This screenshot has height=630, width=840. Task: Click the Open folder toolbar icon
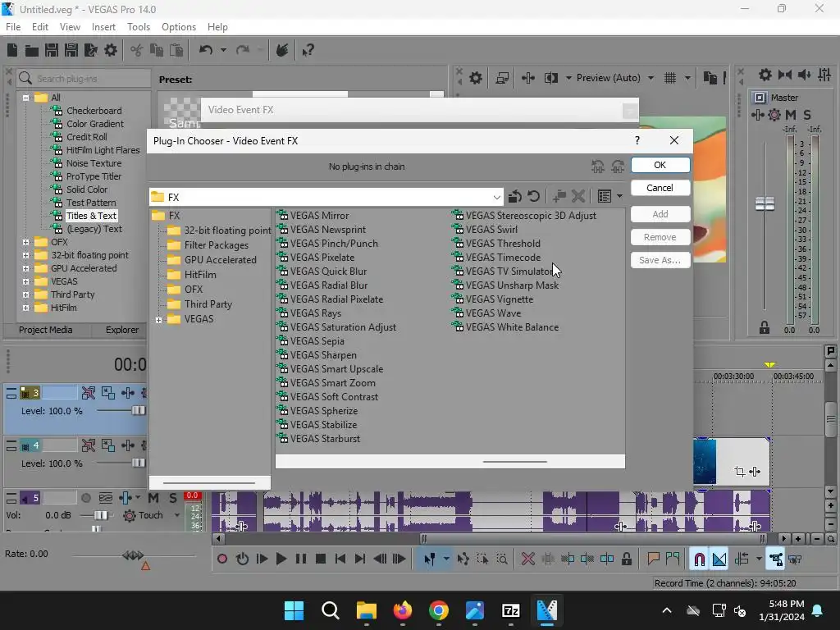32,50
